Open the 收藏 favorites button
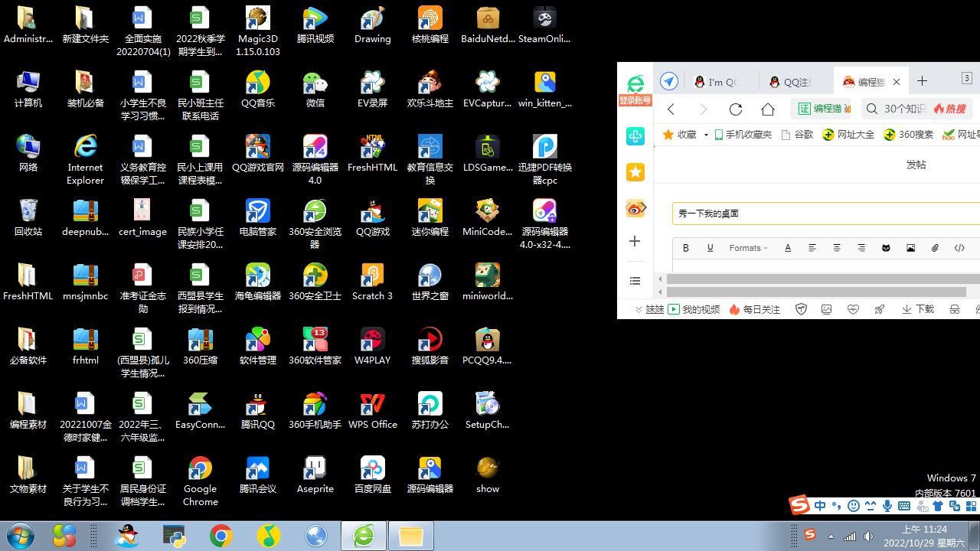Viewport: 980px width, 551px height. click(680, 135)
